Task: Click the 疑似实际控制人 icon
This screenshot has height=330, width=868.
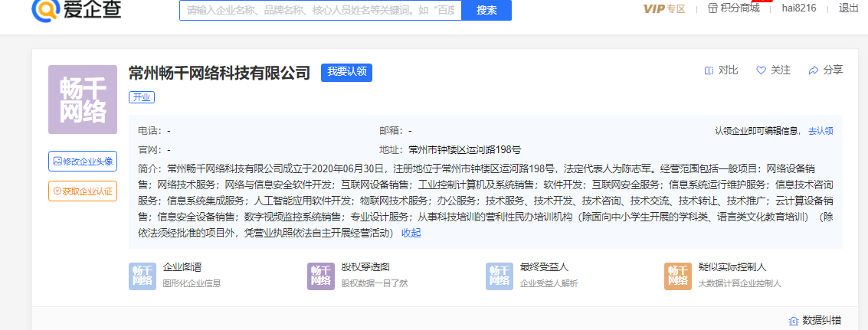Action: click(678, 276)
